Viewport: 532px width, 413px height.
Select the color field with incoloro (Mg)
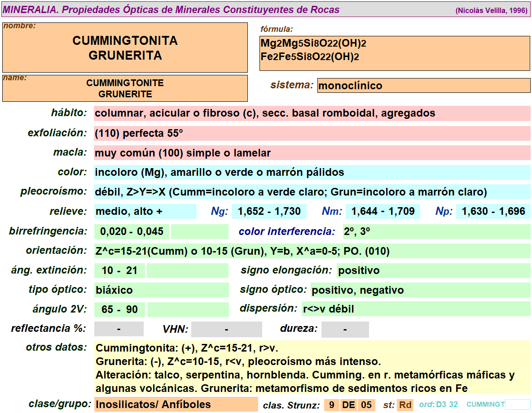(312, 172)
